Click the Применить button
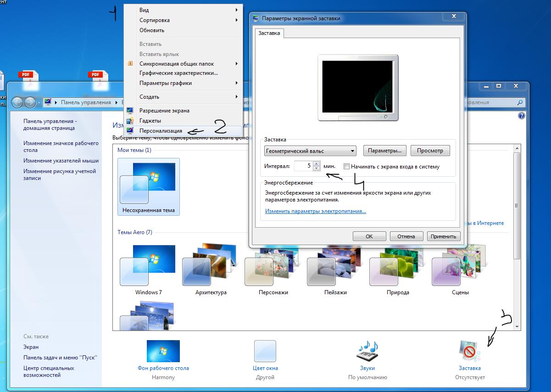This screenshot has width=551, height=392. point(444,236)
